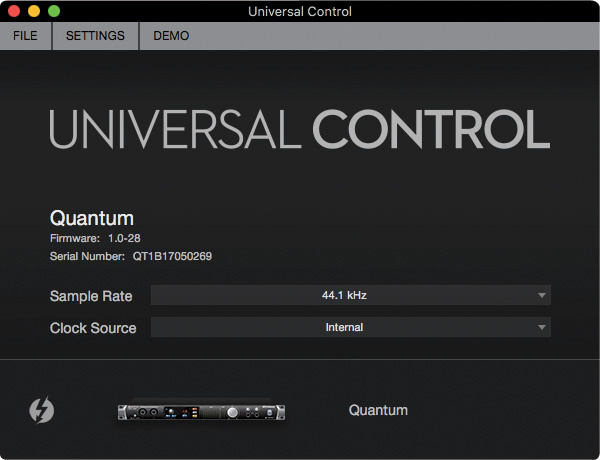Click the Clock Source dropdown arrow
The width and height of the screenshot is (600, 460).
pyautogui.click(x=541, y=327)
